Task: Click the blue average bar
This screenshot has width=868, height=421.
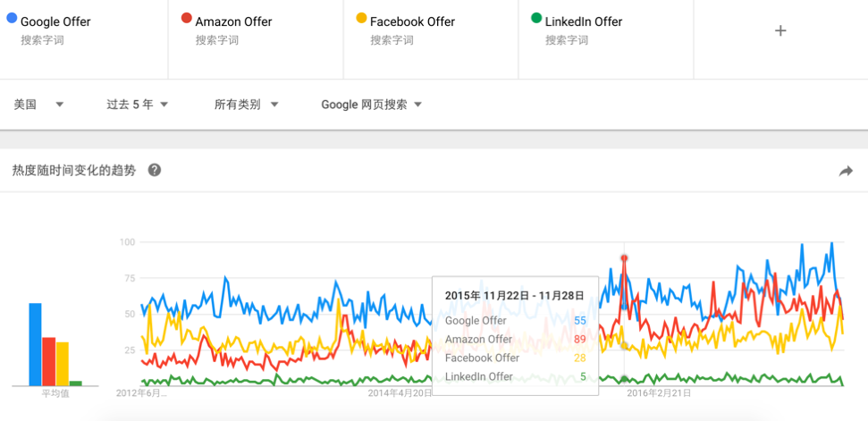Action: coord(36,344)
